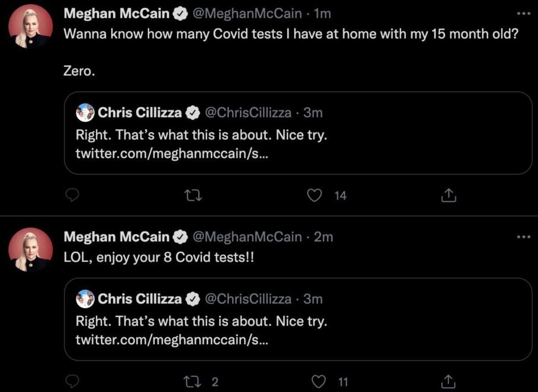This screenshot has width=538, height=392.
Task: Share the '8 Covid tests' tweet
Action: (449, 382)
